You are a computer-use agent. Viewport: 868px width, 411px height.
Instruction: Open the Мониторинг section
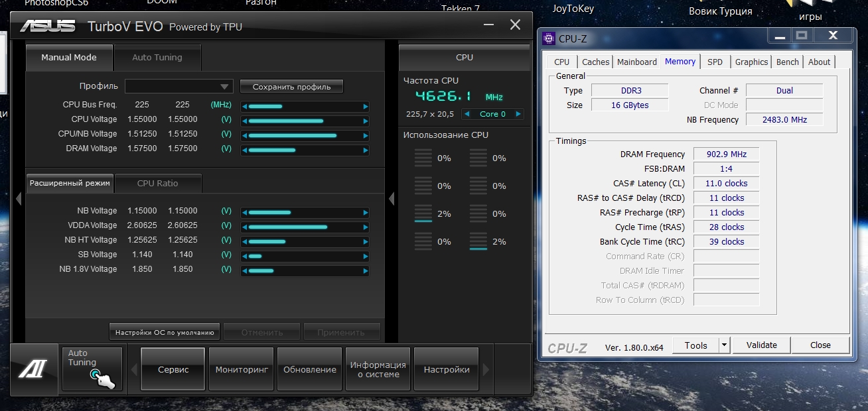tap(242, 369)
